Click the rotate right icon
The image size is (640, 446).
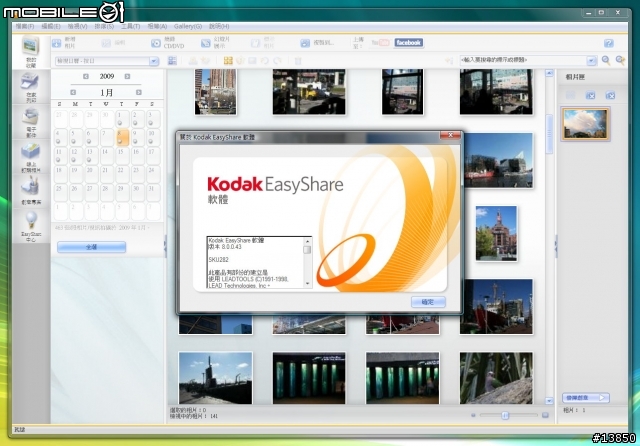(x=278, y=61)
